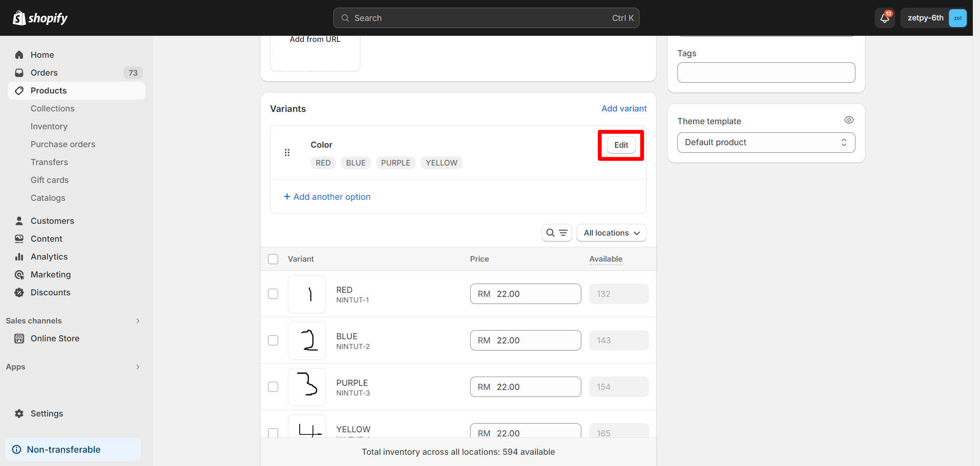Click the Add variant link
This screenshot has width=980, height=466.
(624, 108)
